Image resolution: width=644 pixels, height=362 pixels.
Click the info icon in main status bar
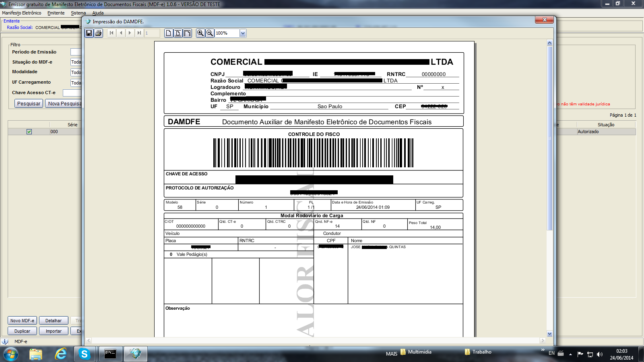coord(5,341)
